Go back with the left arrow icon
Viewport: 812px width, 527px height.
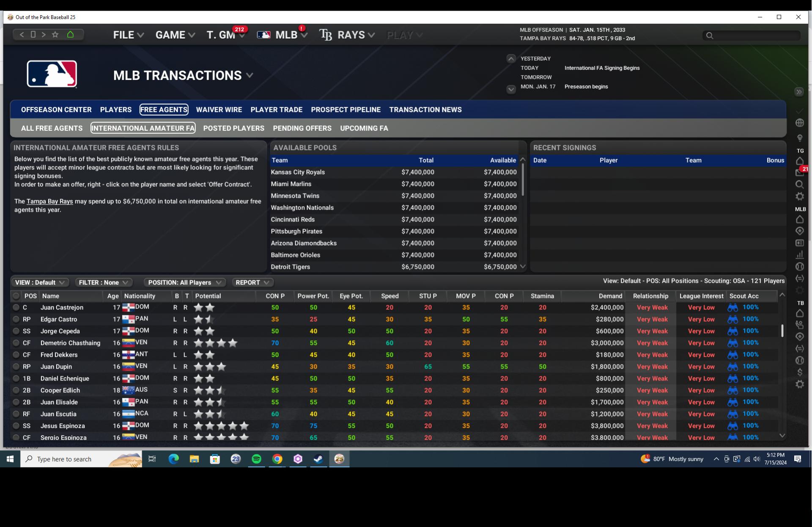[x=22, y=35]
